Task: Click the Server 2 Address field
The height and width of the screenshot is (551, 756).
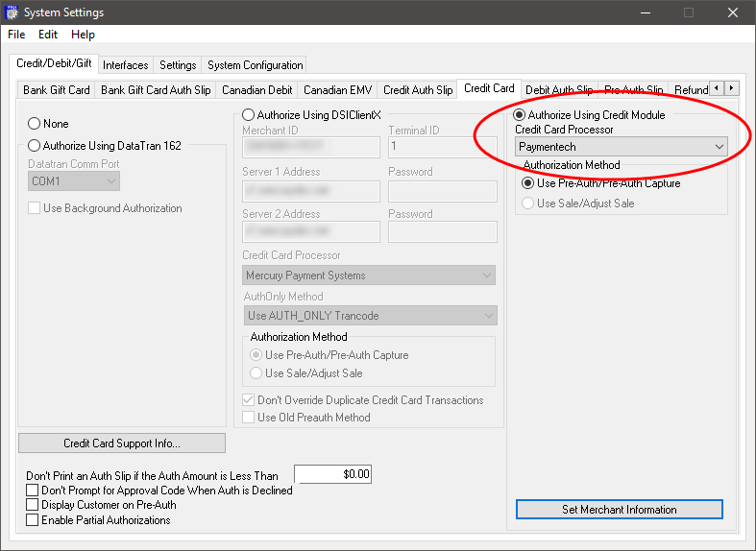Action: tap(311, 231)
